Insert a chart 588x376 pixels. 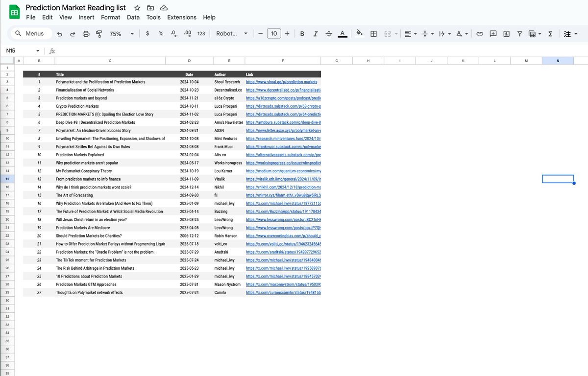pyautogui.click(x=506, y=34)
